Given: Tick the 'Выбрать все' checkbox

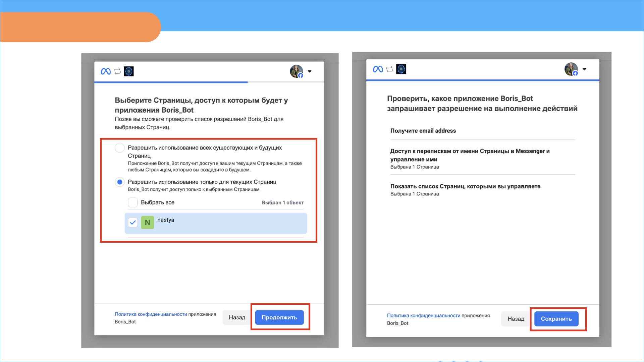Looking at the screenshot, I should [133, 202].
